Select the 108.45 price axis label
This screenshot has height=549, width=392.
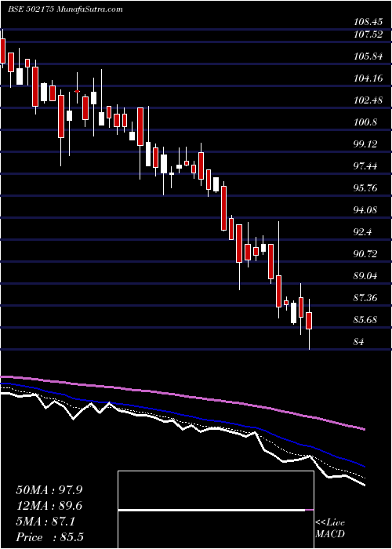pyautogui.click(x=368, y=23)
